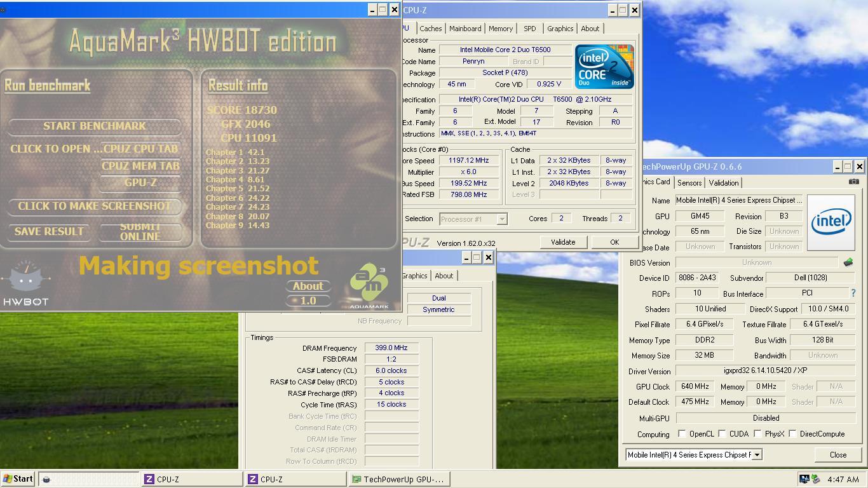Click the About button in AquaMark
Image resolution: width=868 pixels, height=488 pixels.
pyautogui.click(x=308, y=287)
